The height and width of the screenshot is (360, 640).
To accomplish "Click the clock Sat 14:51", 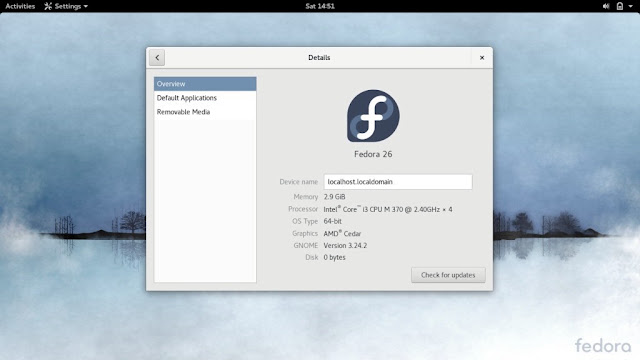I will [320, 6].
